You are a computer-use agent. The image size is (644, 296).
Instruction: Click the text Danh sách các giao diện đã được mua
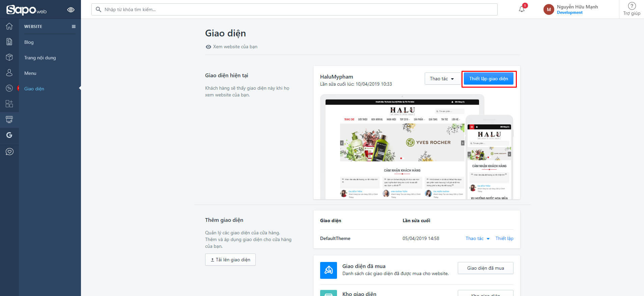[x=395, y=273]
